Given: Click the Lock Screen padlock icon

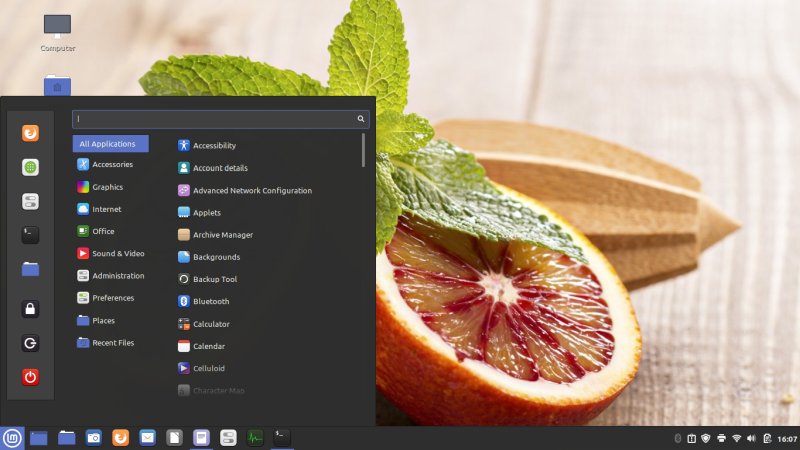Looking at the screenshot, I should point(30,309).
